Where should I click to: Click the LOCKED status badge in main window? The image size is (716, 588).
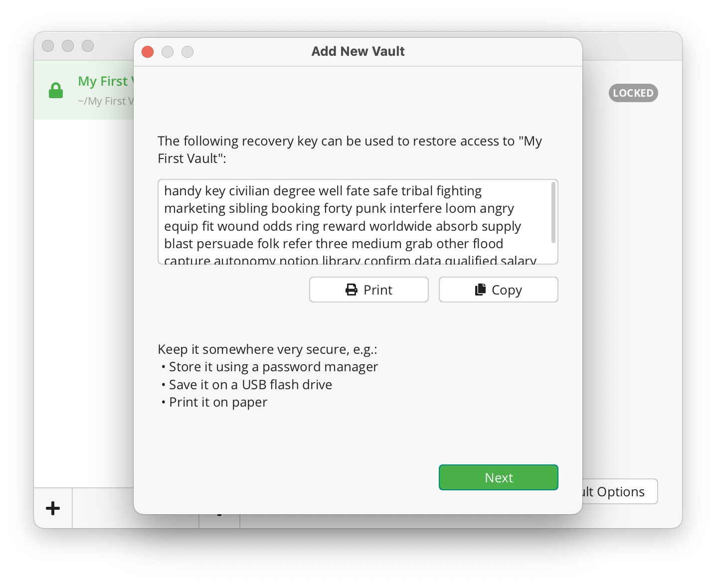click(x=633, y=93)
